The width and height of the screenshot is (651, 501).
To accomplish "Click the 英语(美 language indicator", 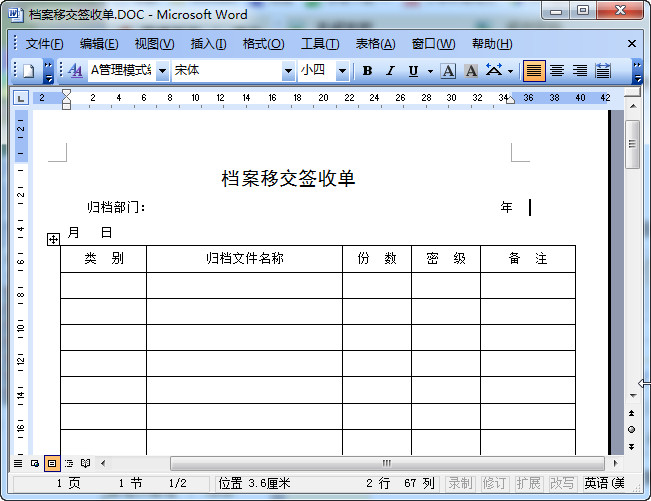I will coord(604,483).
